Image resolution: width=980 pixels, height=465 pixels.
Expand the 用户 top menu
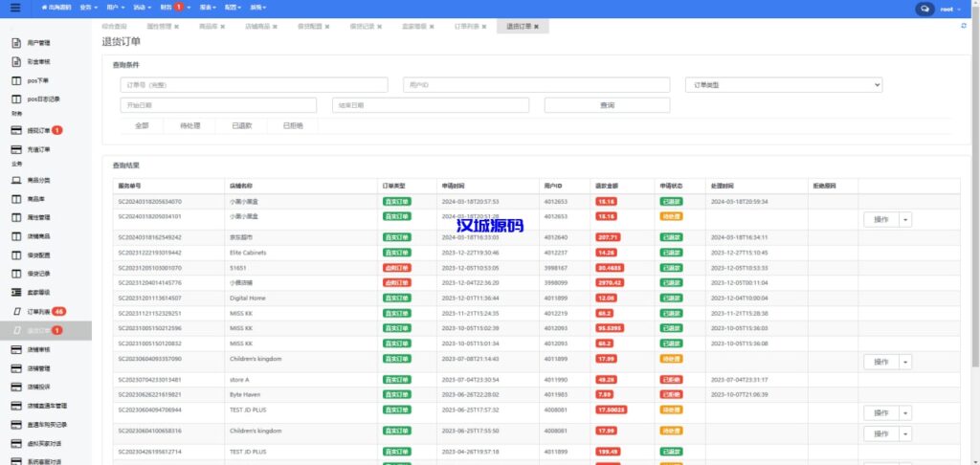116,8
